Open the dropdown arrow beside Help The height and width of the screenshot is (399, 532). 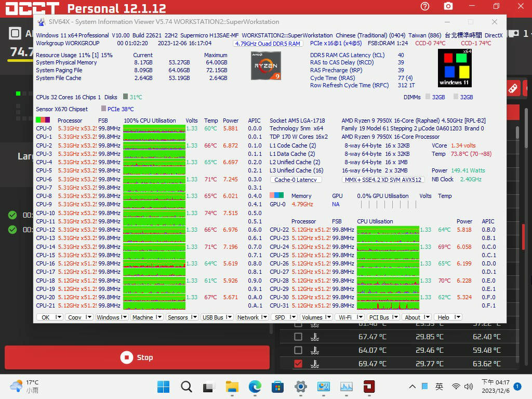click(457, 317)
